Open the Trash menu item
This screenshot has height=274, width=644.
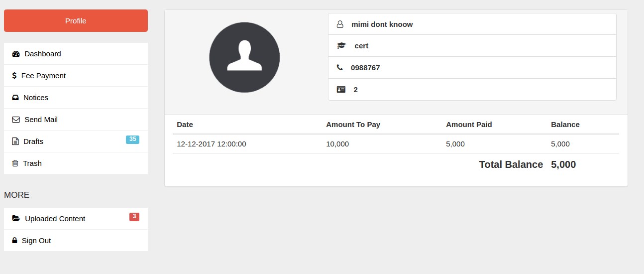click(x=76, y=163)
